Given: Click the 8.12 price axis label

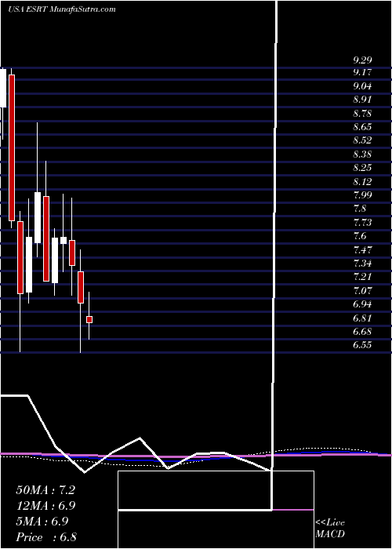Looking at the screenshot, I should pos(362,182).
